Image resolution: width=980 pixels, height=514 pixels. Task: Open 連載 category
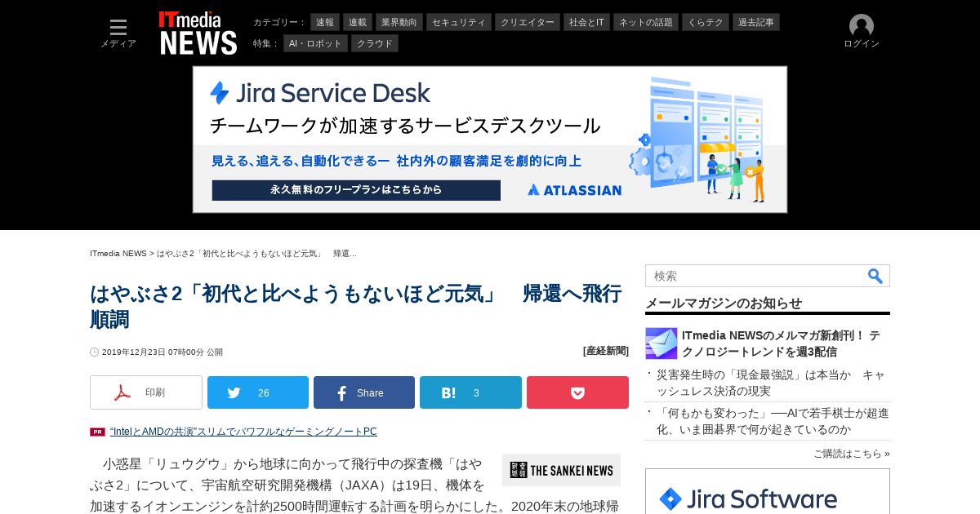point(358,22)
